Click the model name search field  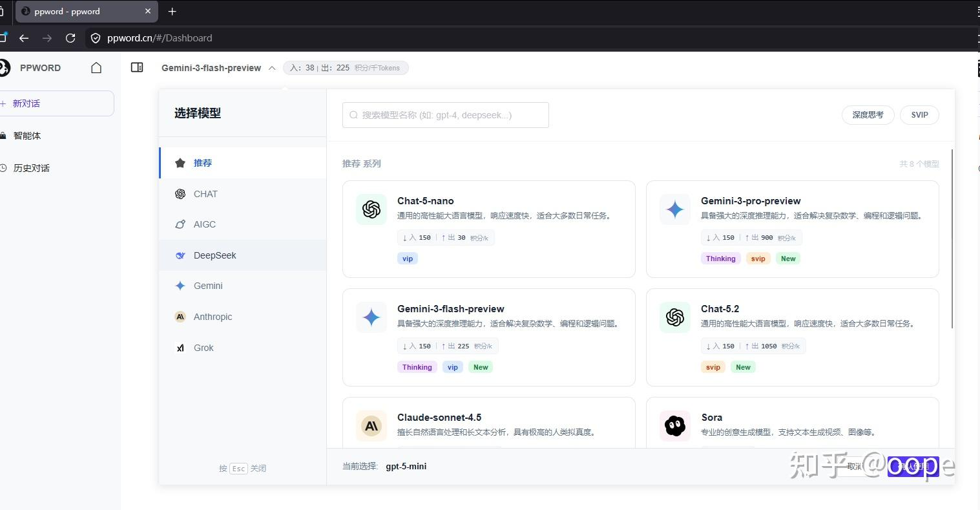click(x=446, y=115)
